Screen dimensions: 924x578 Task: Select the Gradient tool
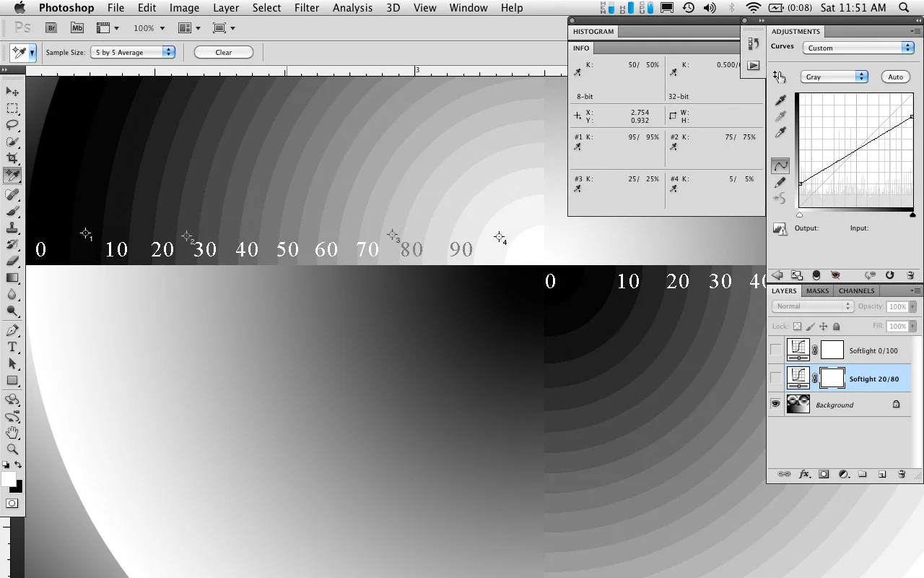pyautogui.click(x=12, y=277)
